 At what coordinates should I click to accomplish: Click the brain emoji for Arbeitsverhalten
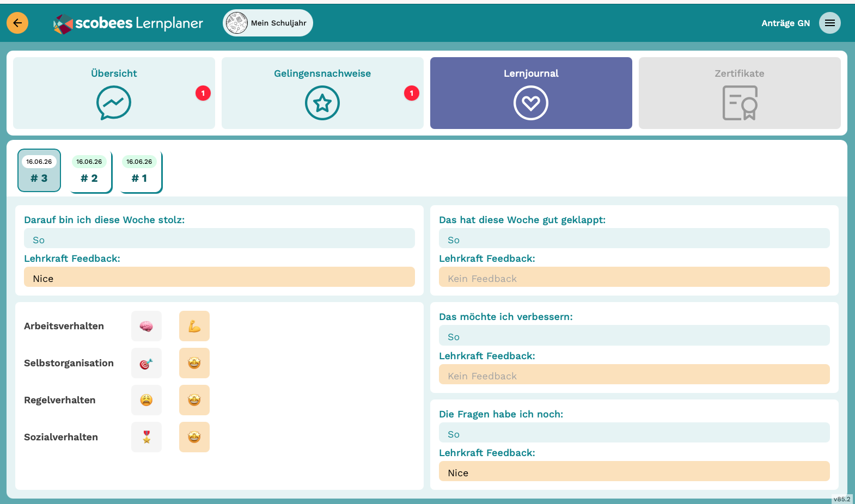(146, 326)
